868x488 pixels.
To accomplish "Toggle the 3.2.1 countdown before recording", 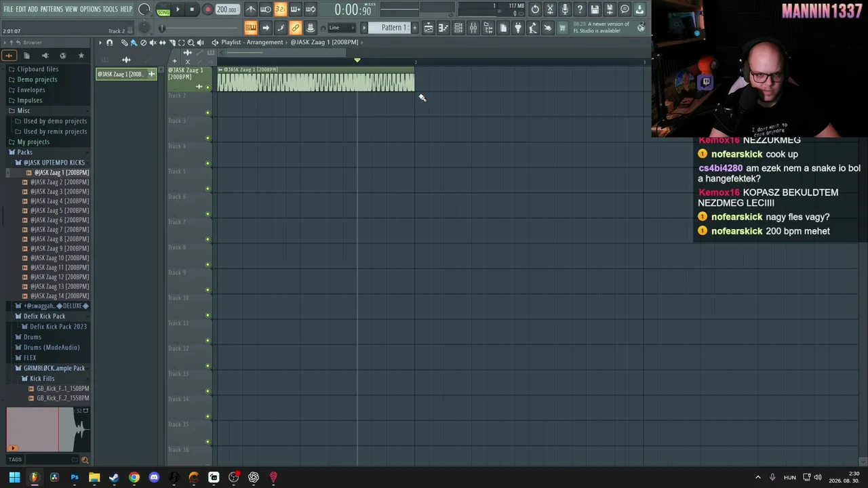I will [280, 9].
